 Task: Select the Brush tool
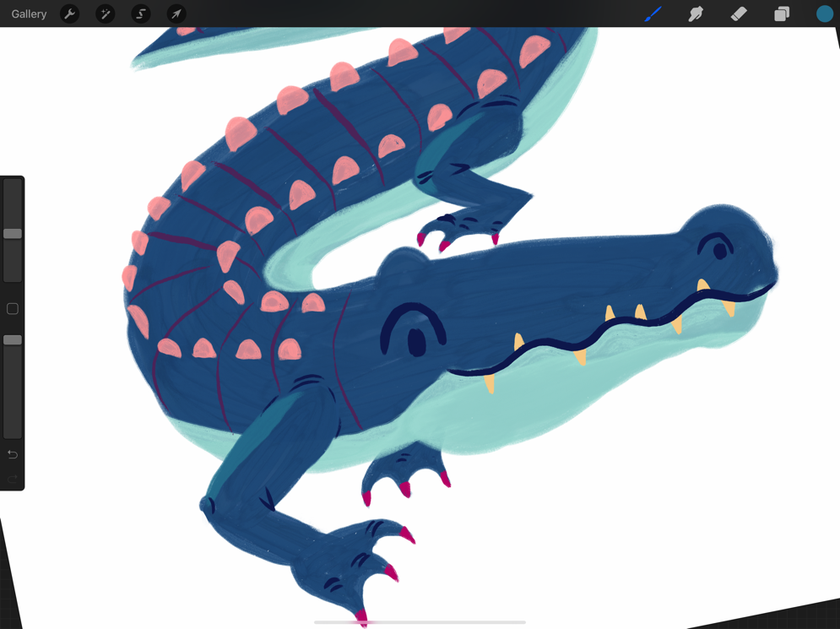[x=653, y=14]
